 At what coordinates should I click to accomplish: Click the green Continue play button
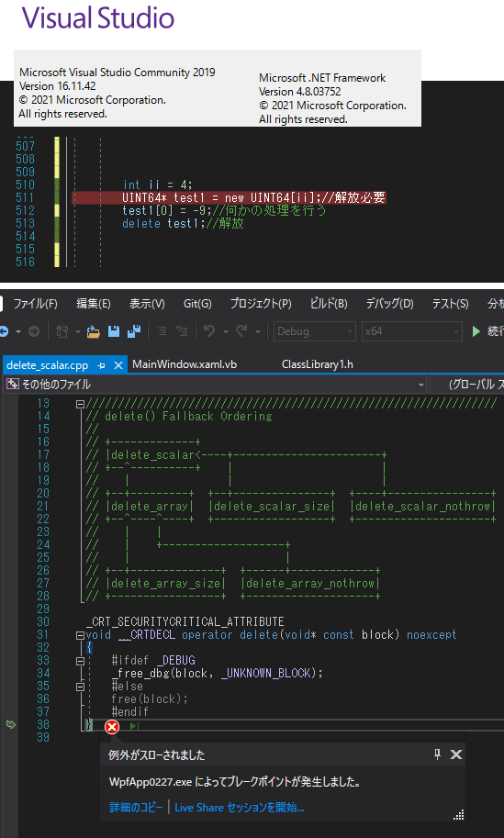(x=476, y=331)
